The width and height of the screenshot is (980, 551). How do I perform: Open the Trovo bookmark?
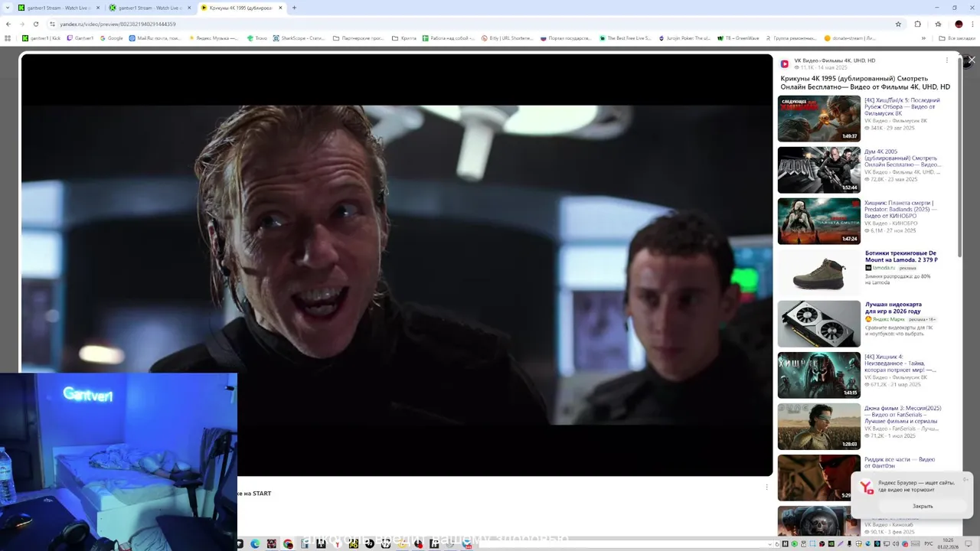point(257,37)
